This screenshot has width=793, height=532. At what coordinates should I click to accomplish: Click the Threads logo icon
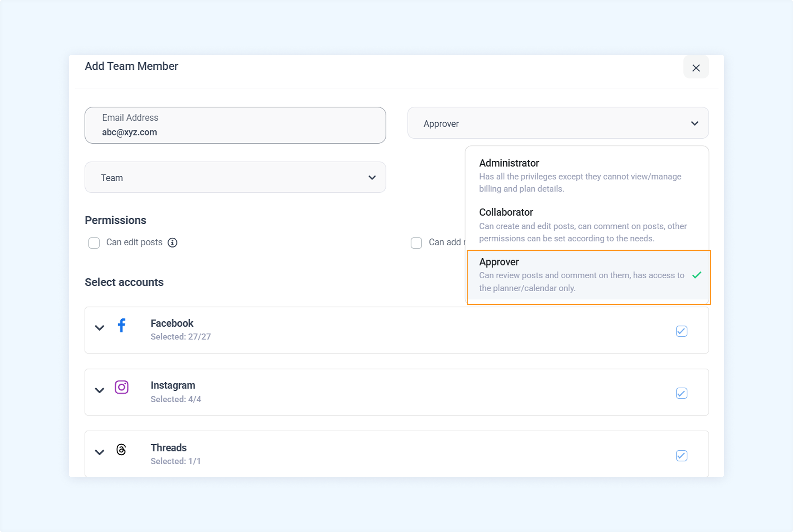tap(121, 450)
